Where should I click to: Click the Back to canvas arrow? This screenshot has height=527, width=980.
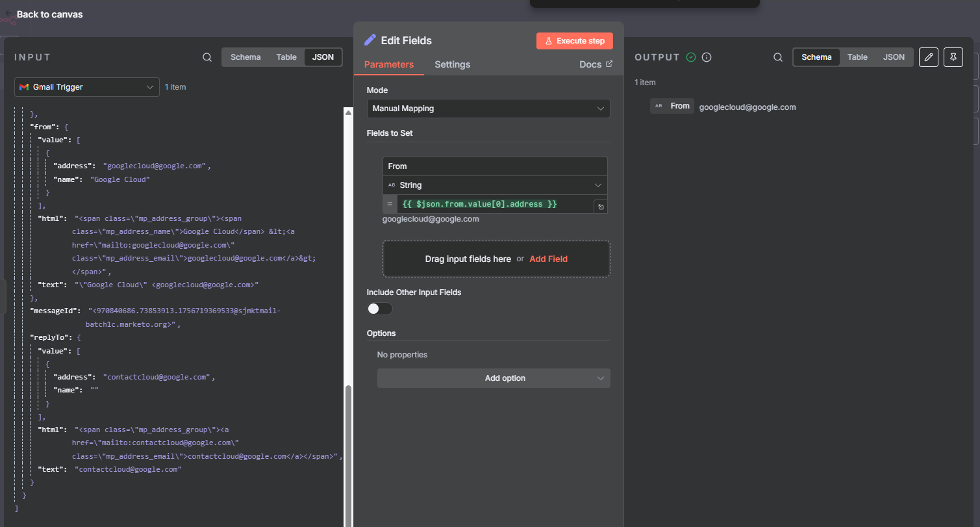click(x=8, y=14)
